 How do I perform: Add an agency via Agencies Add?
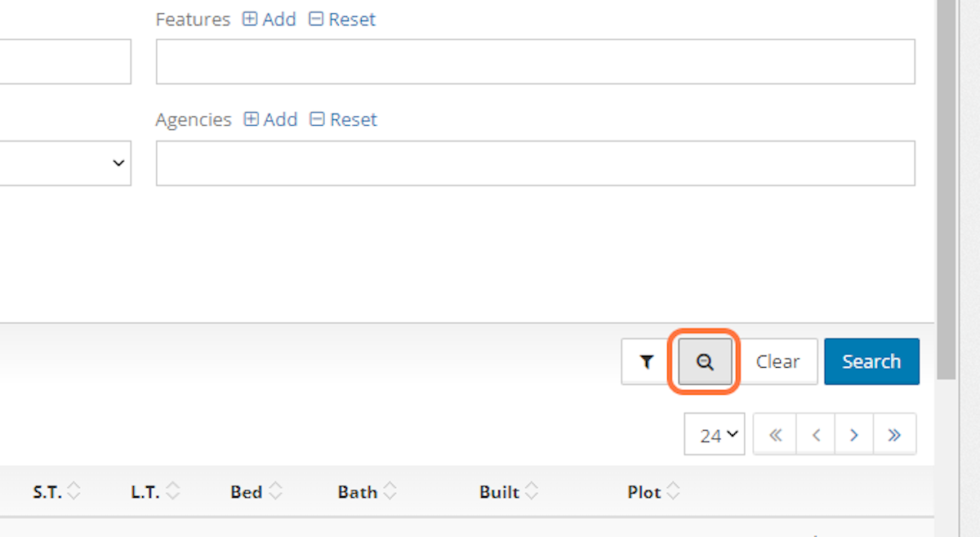coord(270,119)
